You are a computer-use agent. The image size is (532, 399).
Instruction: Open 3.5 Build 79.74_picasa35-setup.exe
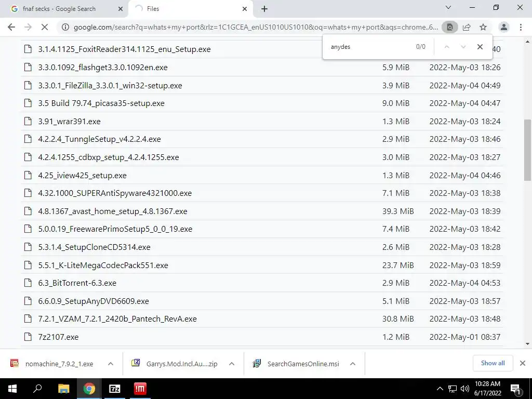tap(101, 103)
